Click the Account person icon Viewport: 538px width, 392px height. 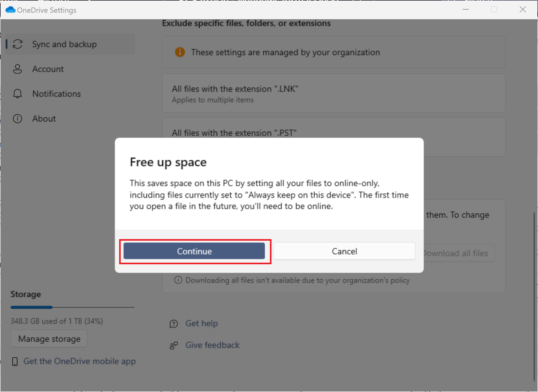pyautogui.click(x=18, y=69)
